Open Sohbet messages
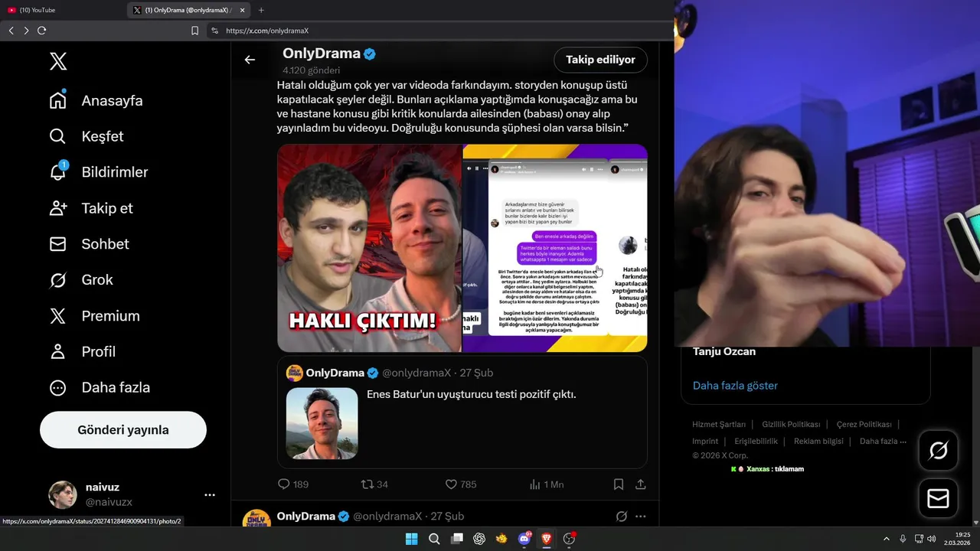 tap(90, 244)
